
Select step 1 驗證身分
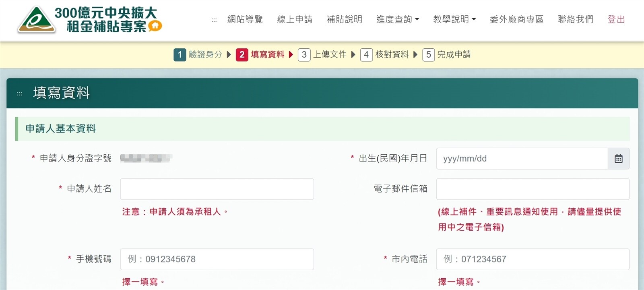pyautogui.click(x=198, y=54)
